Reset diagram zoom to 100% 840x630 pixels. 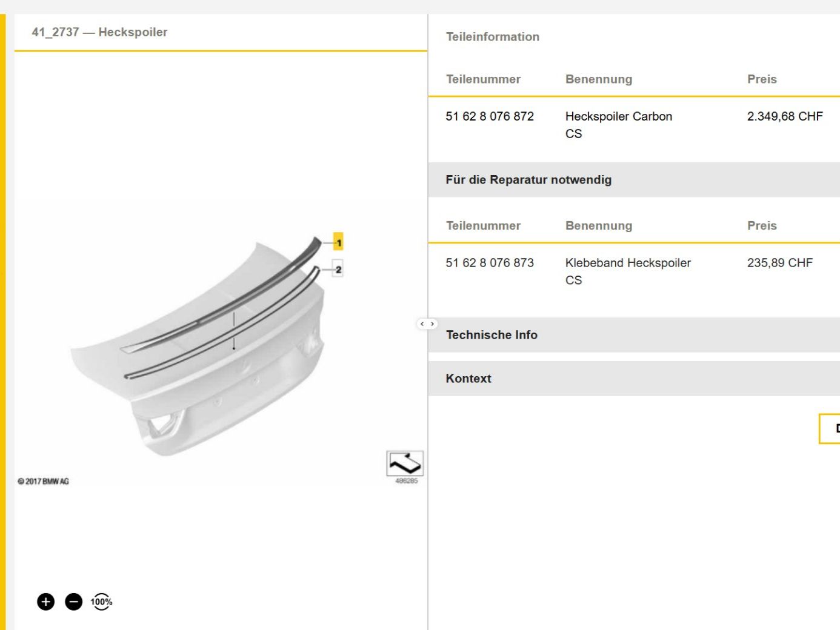pyautogui.click(x=102, y=602)
